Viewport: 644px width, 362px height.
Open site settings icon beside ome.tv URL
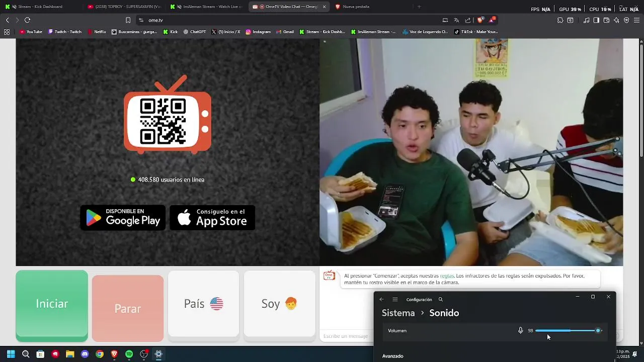click(141, 20)
